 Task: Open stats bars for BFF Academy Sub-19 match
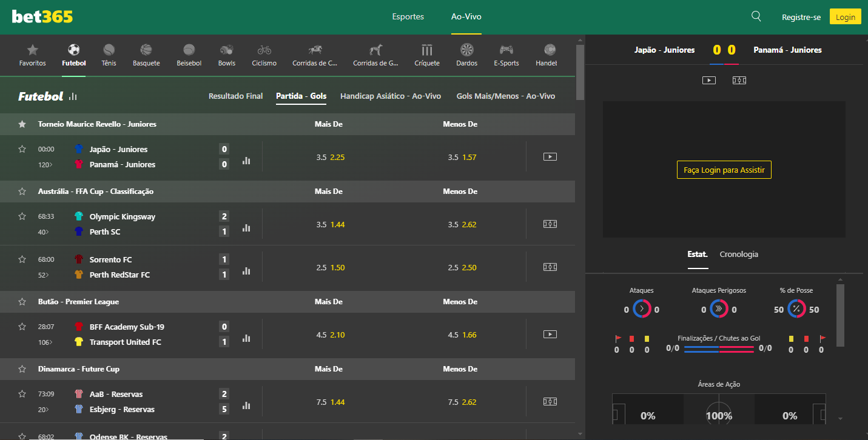pyautogui.click(x=246, y=338)
